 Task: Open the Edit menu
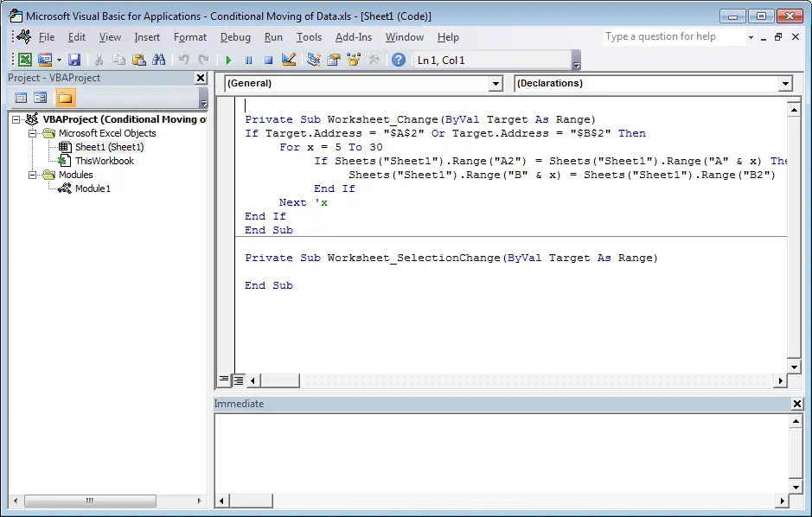77,37
